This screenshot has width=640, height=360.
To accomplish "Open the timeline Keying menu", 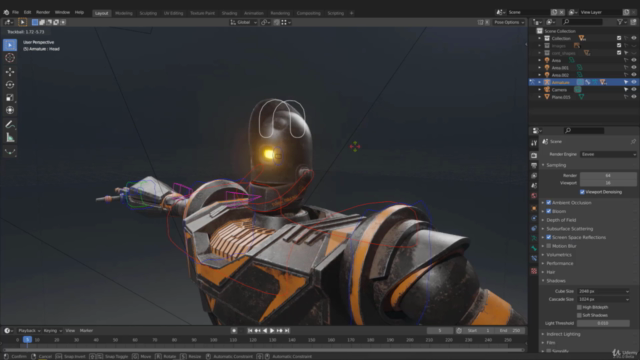I will click(52, 331).
